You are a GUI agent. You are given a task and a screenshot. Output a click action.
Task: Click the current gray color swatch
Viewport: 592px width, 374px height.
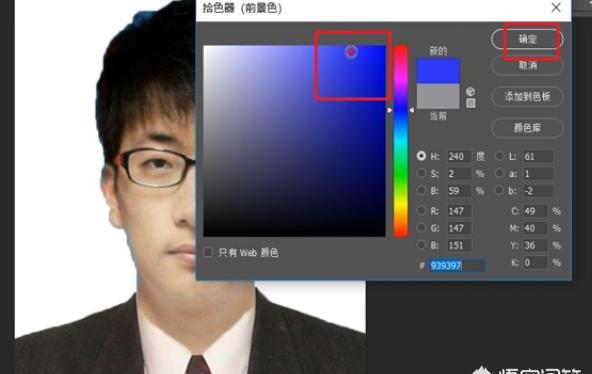point(438,96)
